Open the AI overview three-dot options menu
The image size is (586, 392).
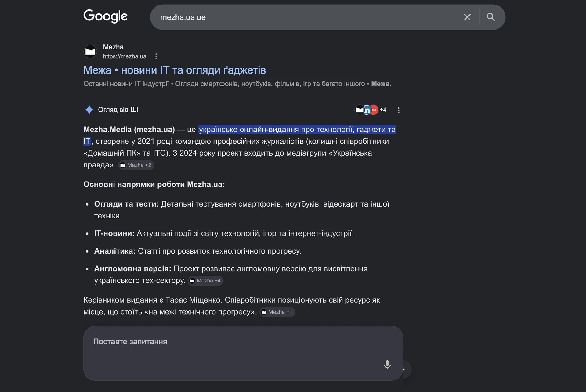[x=398, y=110]
